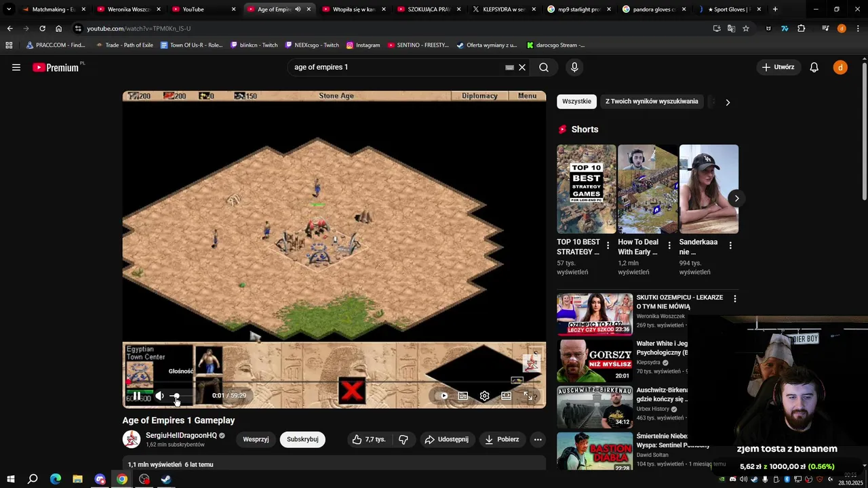Image resolution: width=868 pixels, height=488 pixels.
Task: Mute the Age of Empires tab audio icon
Action: 298,9
